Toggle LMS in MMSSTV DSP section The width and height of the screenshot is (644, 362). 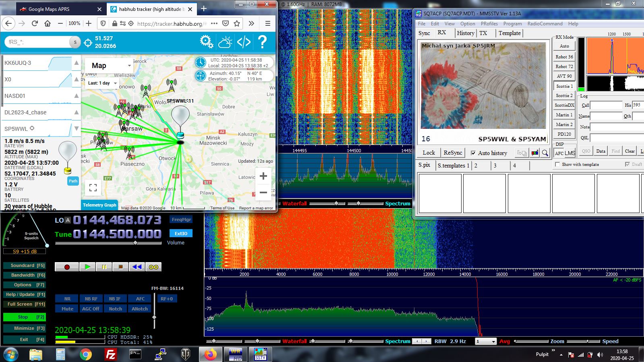570,153
